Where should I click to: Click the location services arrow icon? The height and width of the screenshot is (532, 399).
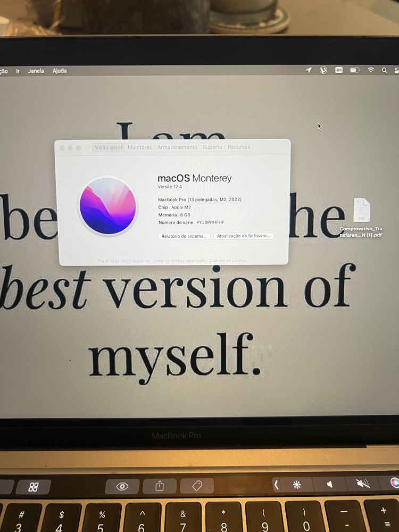[x=309, y=70]
